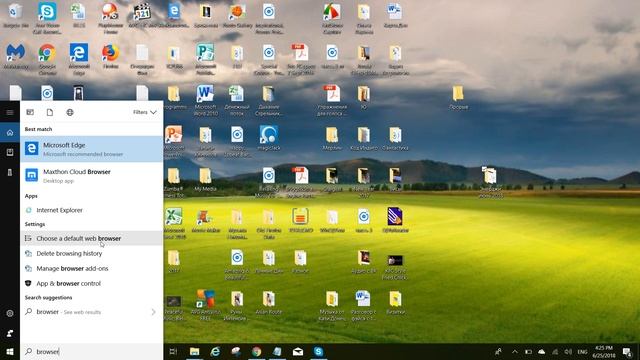The width and height of the screenshot is (640, 360).
Task: Open the Action Center notifications icon
Action: (x=627, y=351)
